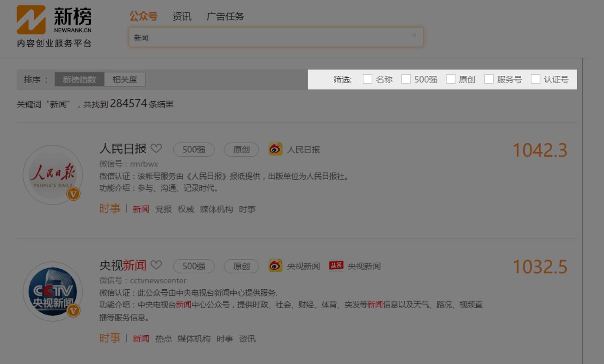Open 央视新闻 Toutiao icon link
Screen dimensions: 604x364
coord(336,266)
